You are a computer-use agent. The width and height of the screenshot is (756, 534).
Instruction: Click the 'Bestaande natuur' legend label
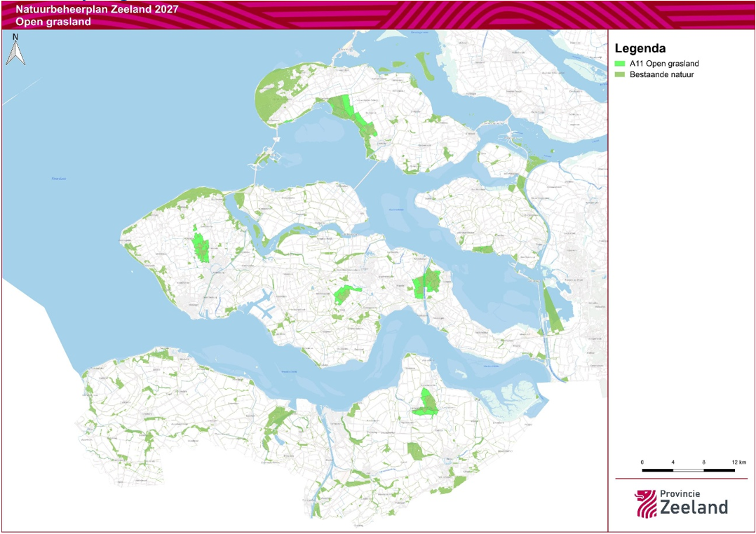pyautogui.click(x=661, y=75)
